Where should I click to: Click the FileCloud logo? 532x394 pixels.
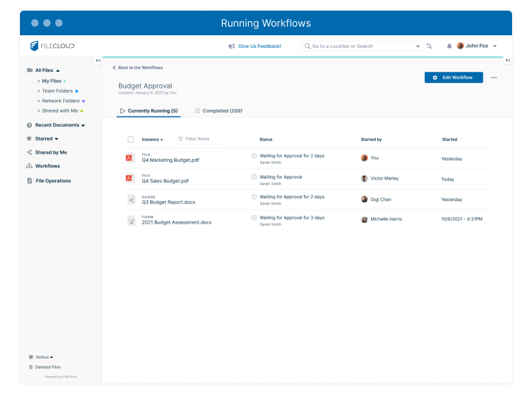[x=53, y=46]
